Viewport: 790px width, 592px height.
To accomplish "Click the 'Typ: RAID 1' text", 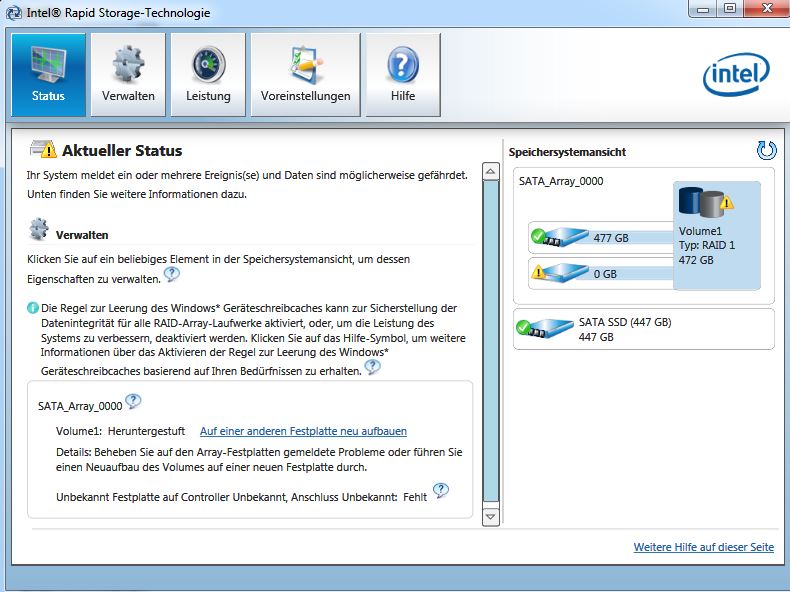I will pos(707,245).
